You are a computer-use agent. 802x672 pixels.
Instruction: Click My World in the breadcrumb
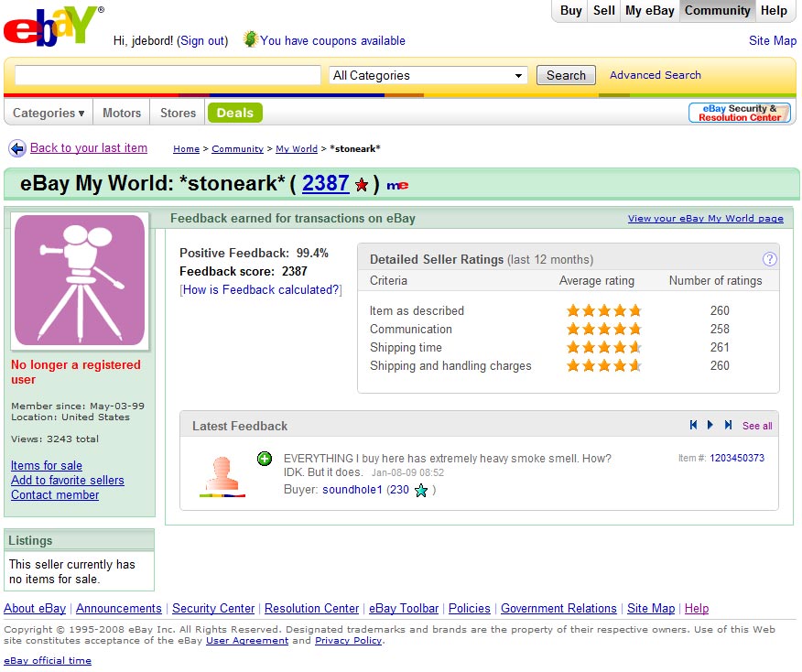(297, 149)
